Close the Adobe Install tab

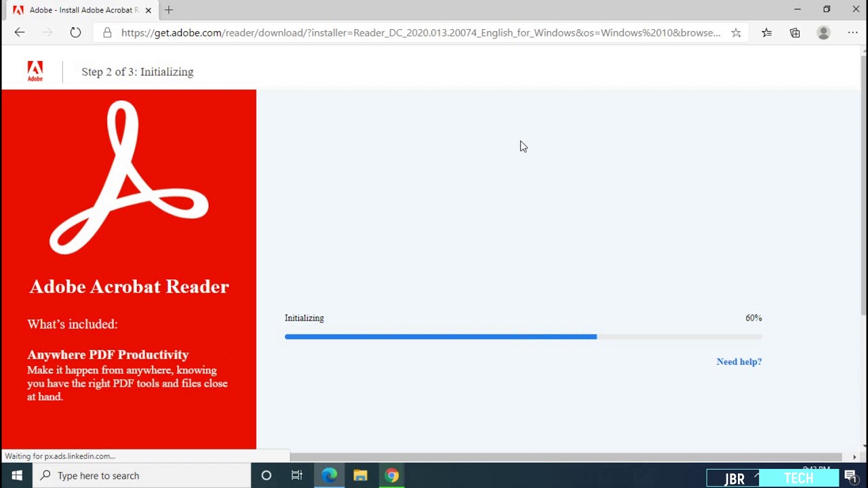[148, 10]
